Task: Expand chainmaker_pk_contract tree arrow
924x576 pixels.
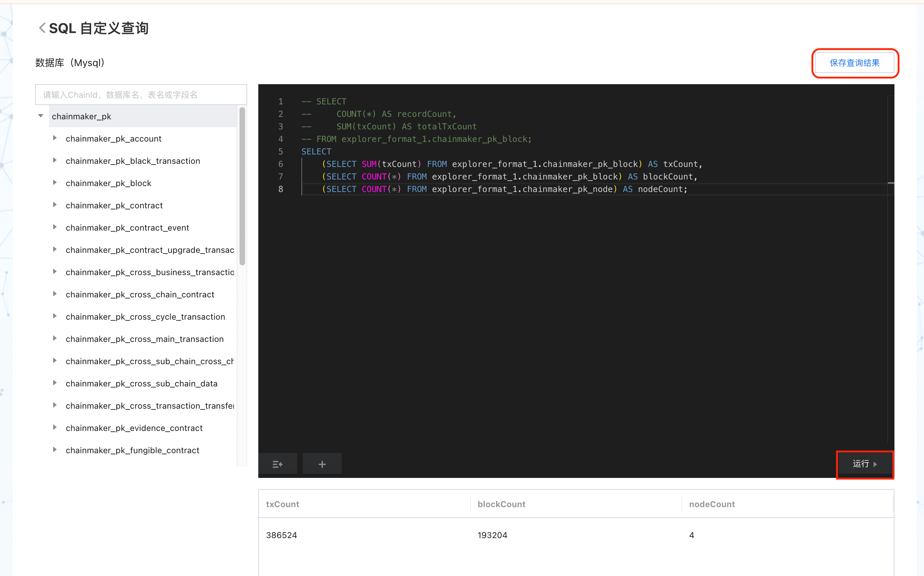Action: click(x=55, y=205)
